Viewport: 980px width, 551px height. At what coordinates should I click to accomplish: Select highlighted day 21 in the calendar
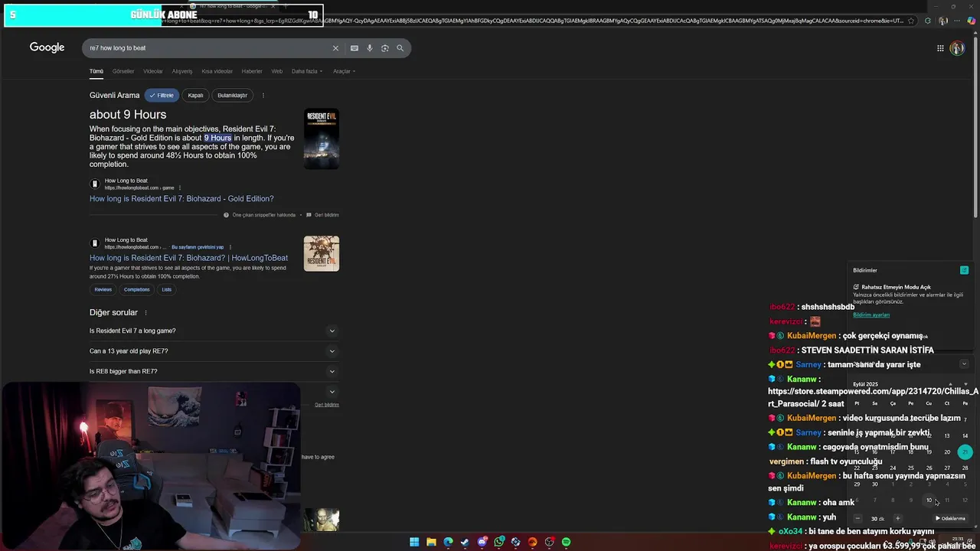[x=965, y=452]
